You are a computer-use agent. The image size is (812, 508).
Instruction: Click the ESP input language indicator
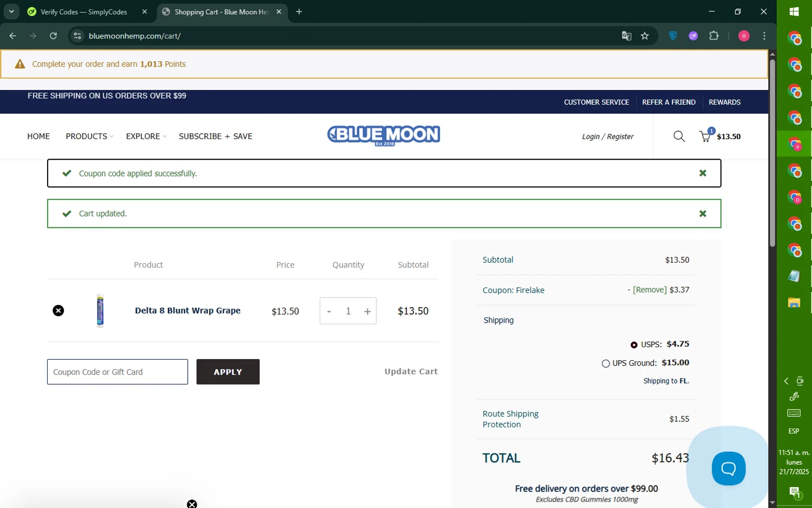click(794, 432)
